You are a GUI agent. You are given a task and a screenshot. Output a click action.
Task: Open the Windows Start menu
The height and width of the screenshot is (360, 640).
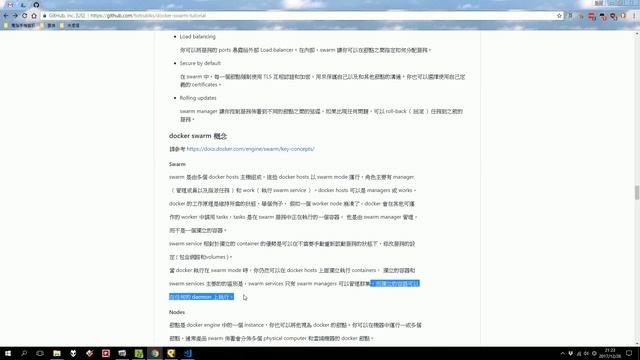(8, 353)
